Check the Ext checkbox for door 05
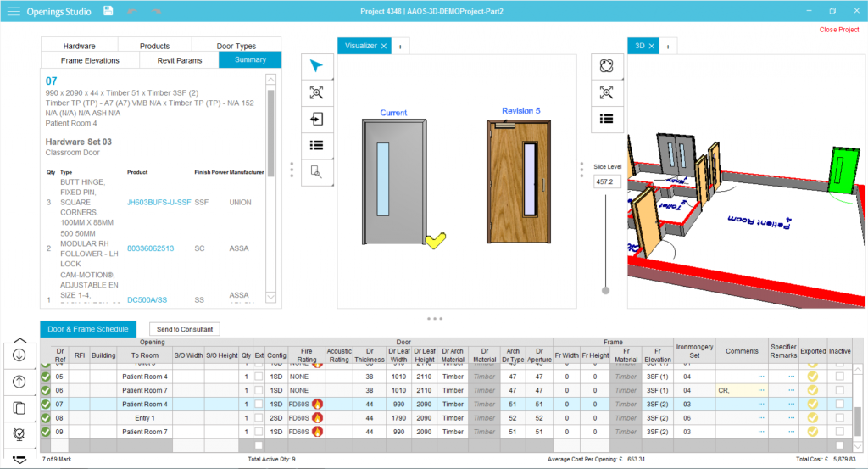The image size is (868, 469). [259, 377]
